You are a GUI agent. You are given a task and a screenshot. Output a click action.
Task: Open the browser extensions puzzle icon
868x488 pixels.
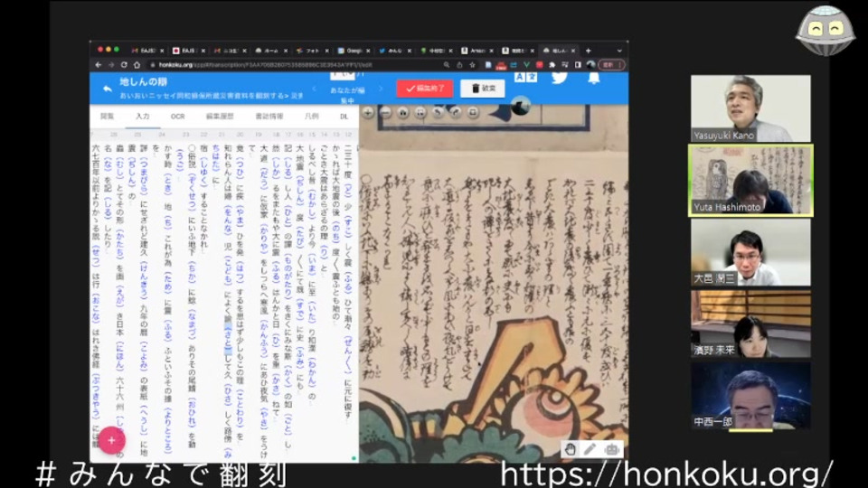552,65
